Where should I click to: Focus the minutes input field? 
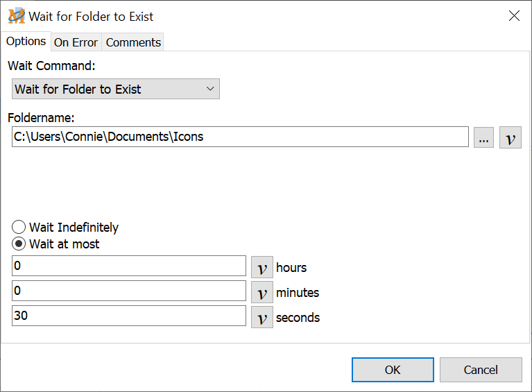[x=129, y=291]
